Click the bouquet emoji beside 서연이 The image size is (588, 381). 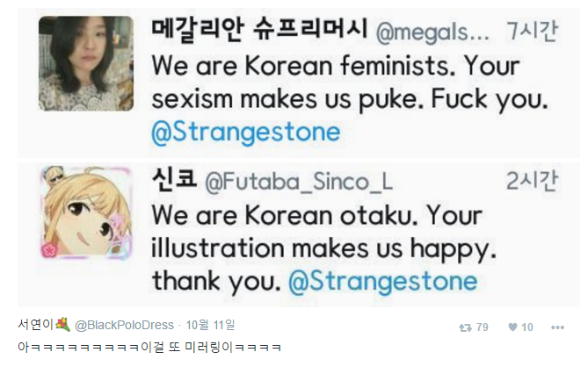[62, 326]
